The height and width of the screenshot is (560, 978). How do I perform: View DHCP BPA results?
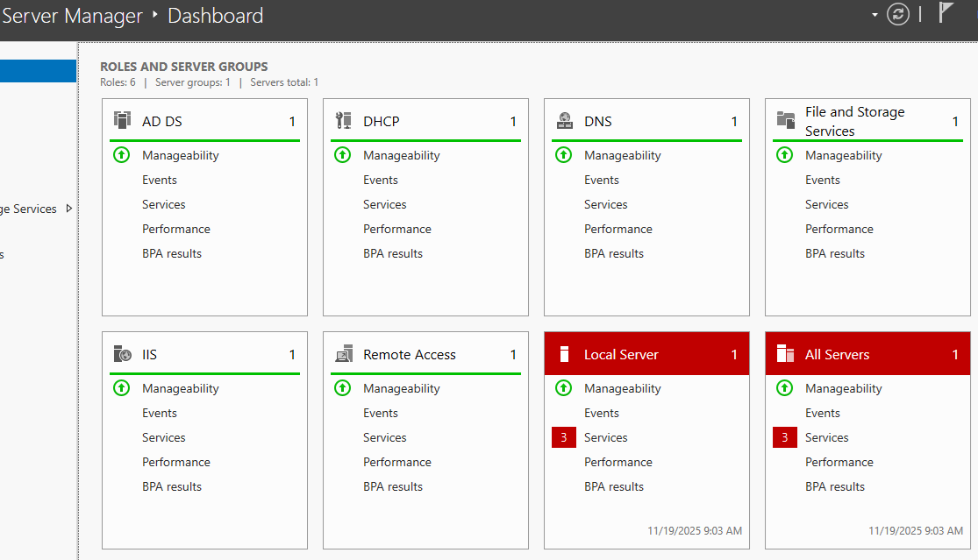[x=393, y=253]
